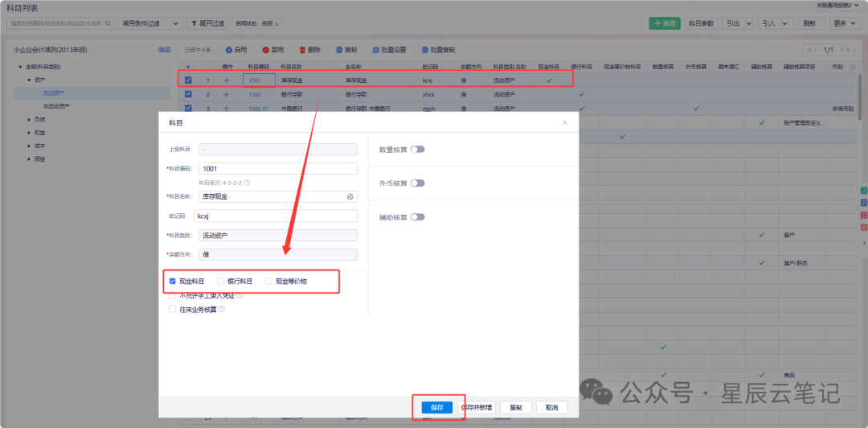Check the 银行科目 checkbox
Image resolution: width=868 pixels, height=428 pixels.
220,282
